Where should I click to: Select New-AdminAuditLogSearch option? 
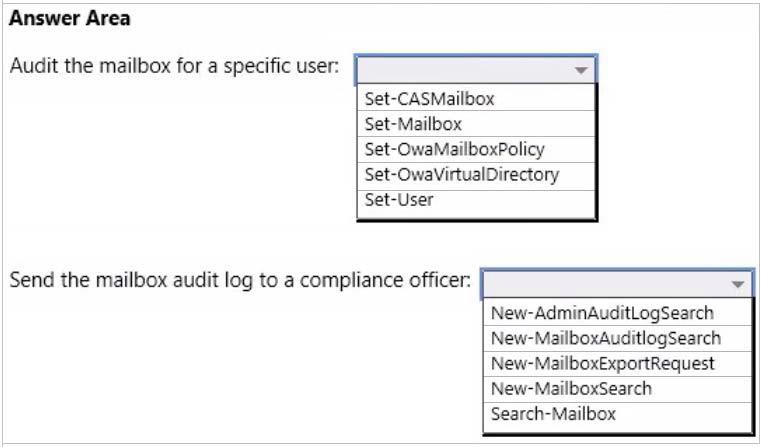point(617,313)
